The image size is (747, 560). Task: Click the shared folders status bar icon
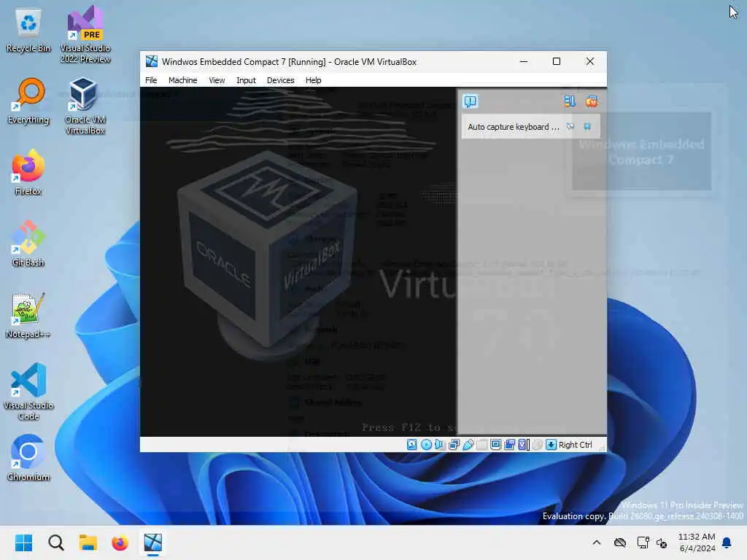click(x=481, y=445)
